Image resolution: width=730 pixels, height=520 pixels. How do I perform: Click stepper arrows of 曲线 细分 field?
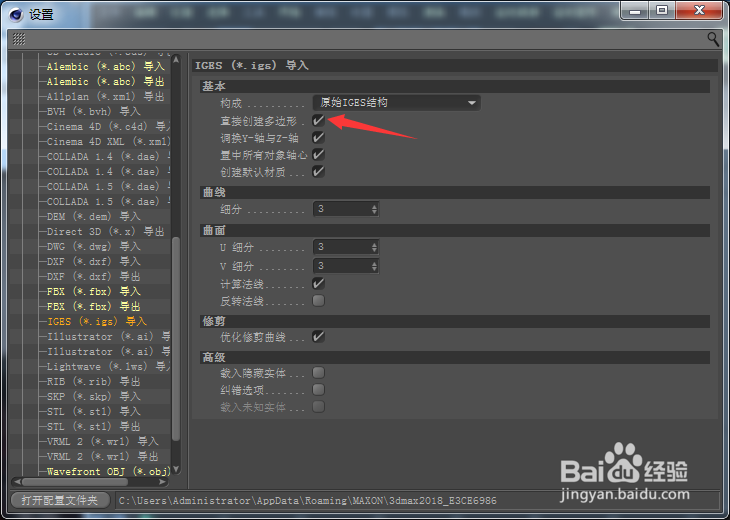[x=374, y=209]
